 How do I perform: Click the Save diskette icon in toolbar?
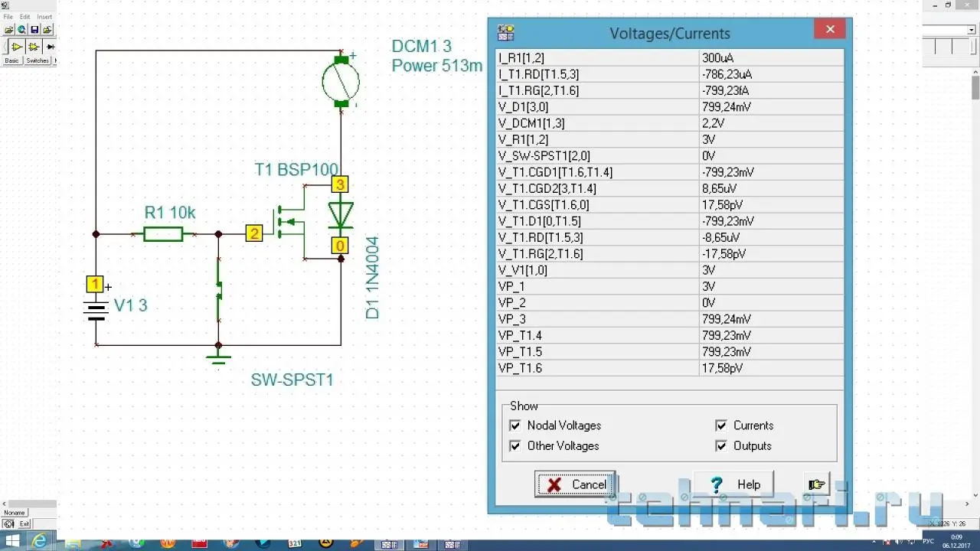pos(34,30)
